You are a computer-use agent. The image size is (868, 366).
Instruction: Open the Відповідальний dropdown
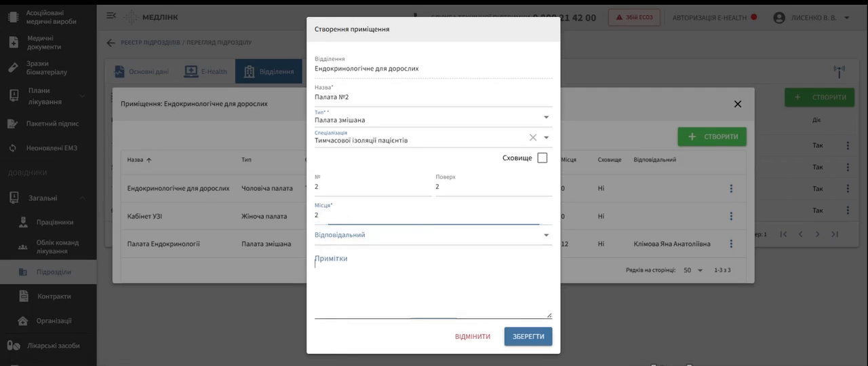[x=433, y=235]
